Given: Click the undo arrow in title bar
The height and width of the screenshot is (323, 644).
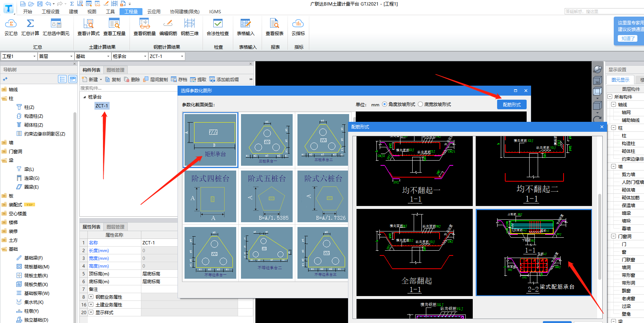Looking at the screenshot, I should pyautogui.click(x=48, y=4).
